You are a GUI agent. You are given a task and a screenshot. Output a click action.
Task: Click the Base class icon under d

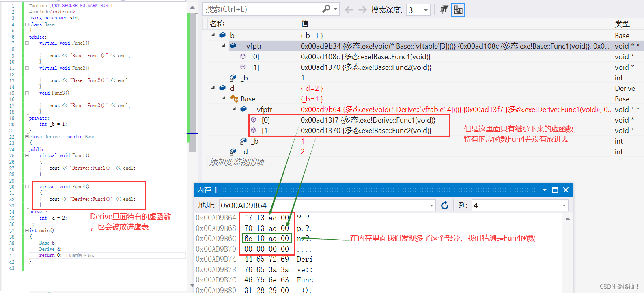point(234,99)
